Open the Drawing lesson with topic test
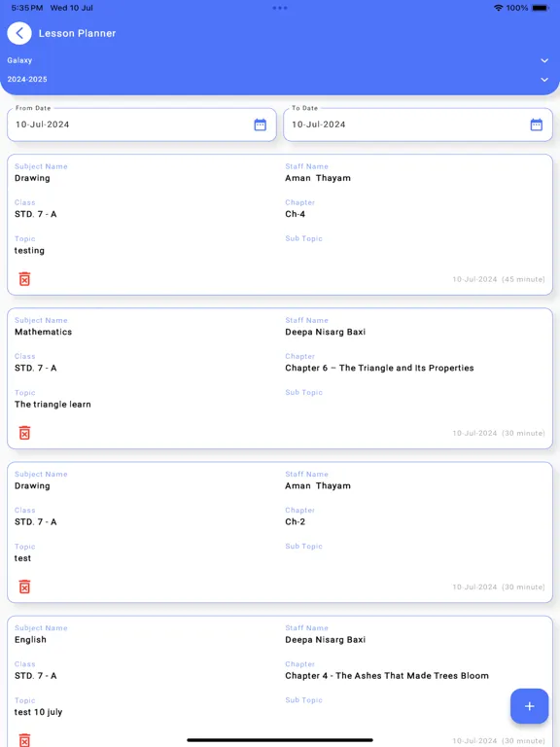 [x=280, y=532]
